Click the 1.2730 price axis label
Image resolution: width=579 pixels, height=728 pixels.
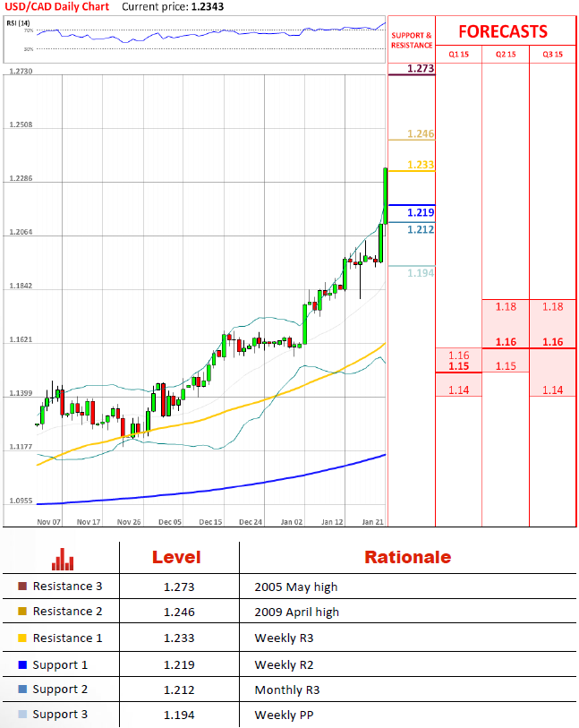[21, 71]
